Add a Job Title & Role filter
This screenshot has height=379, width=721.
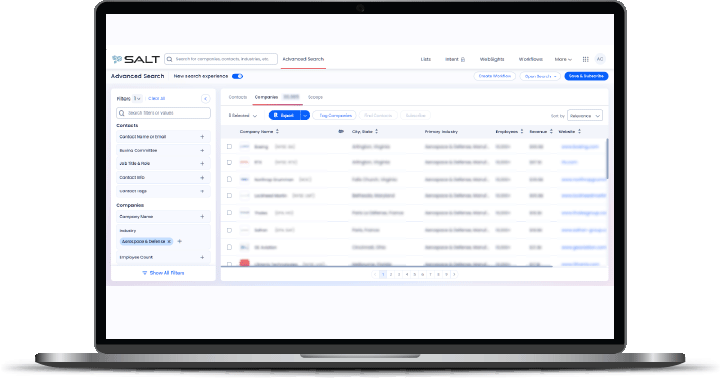202,163
